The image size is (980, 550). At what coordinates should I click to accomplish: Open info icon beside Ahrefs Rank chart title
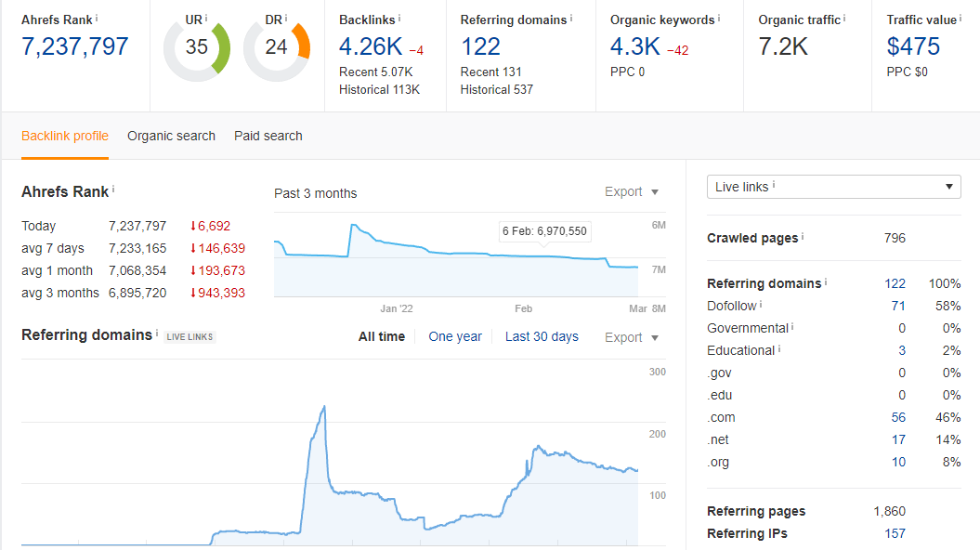coord(113,189)
